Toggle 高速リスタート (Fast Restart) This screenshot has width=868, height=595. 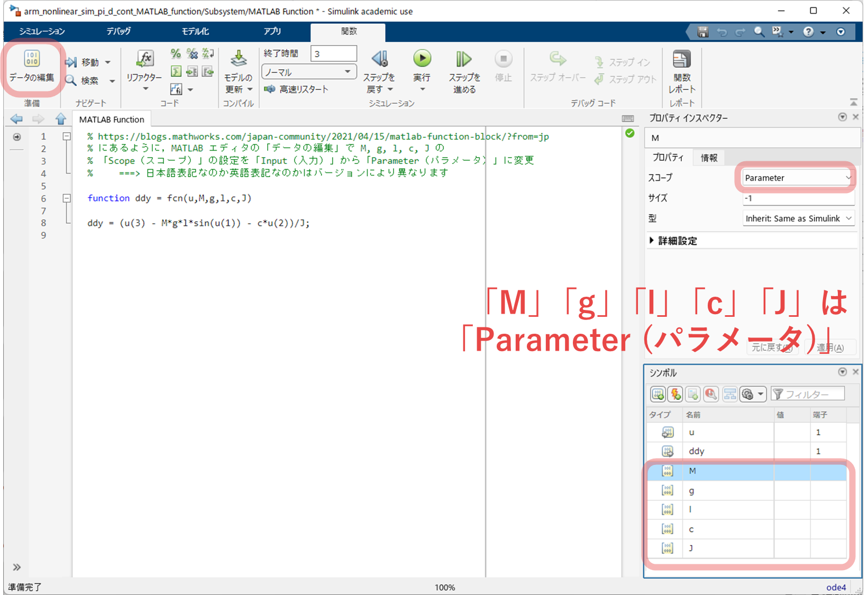tap(296, 89)
